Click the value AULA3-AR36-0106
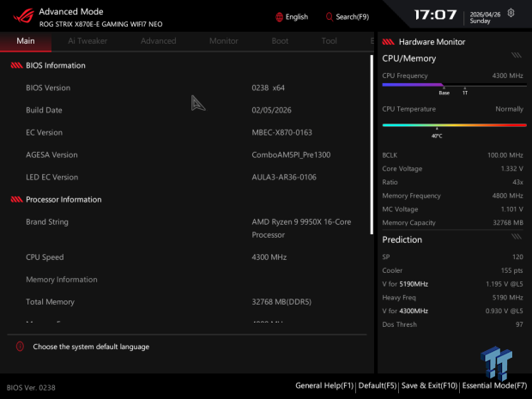This screenshot has height=399, width=532. click(x=284, y=178)
